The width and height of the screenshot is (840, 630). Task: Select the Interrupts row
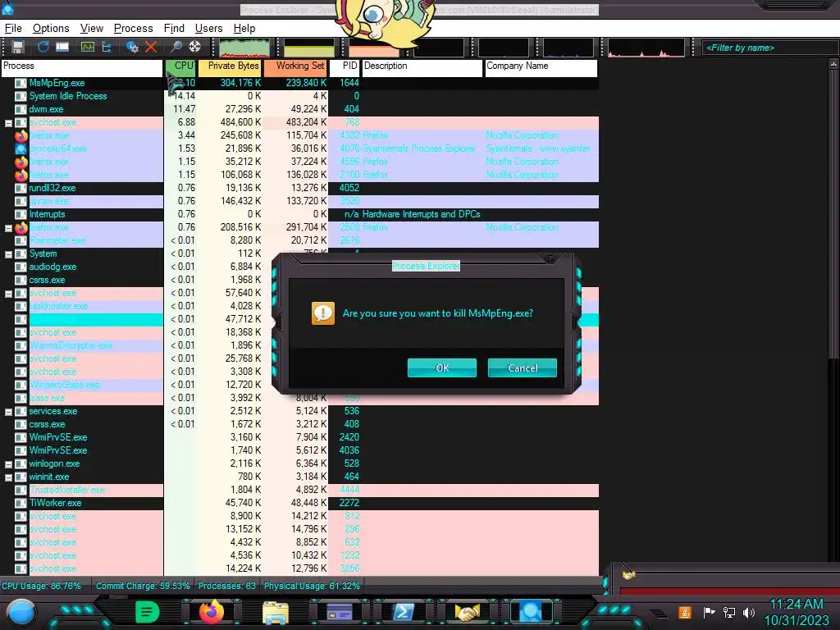pyautogui.click(x=299, y=214)
